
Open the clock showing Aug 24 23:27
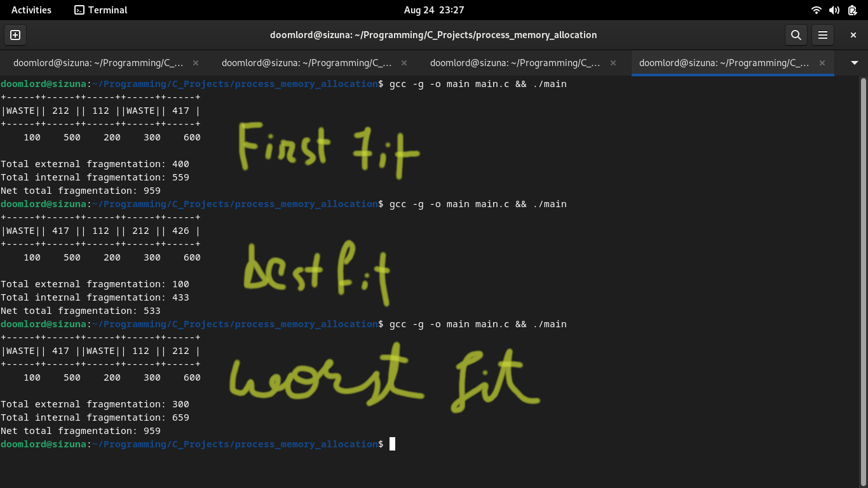(434, 10)
